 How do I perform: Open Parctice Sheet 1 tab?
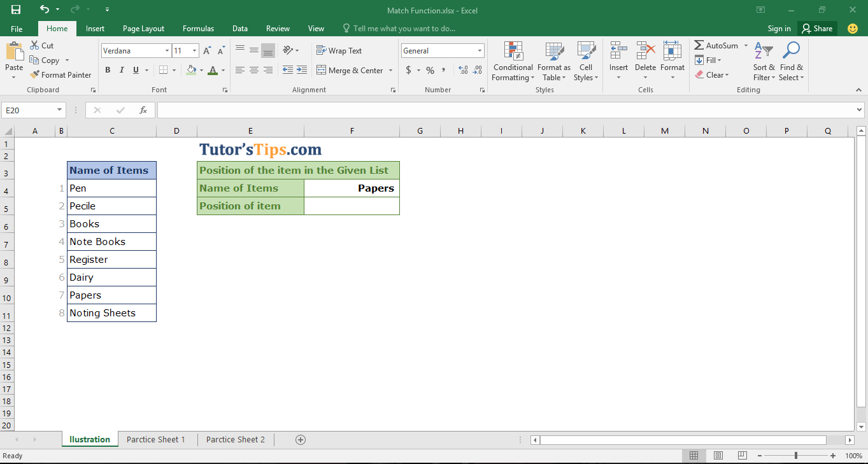tap(156, 440)
